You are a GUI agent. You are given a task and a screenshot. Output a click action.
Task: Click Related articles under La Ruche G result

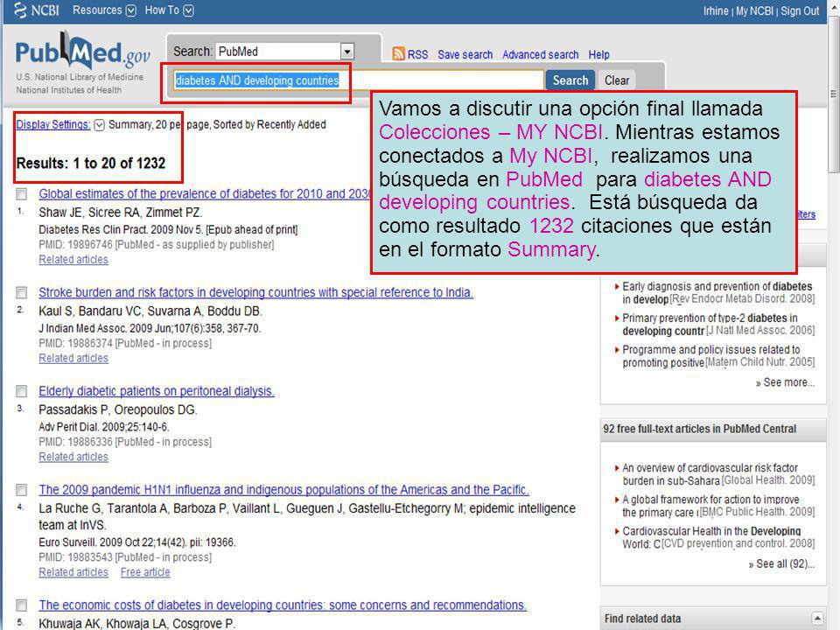73,572
